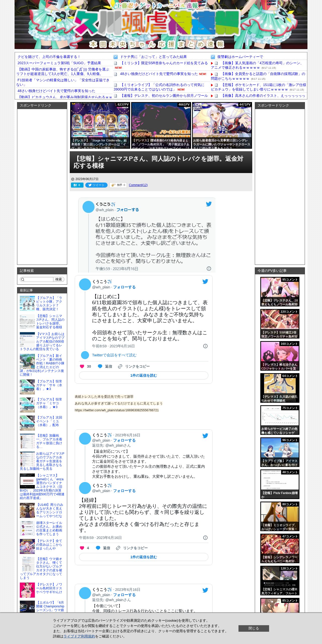
Task: Click feed icon before ドケチ男に headline
Action: (x=116, y=57)
